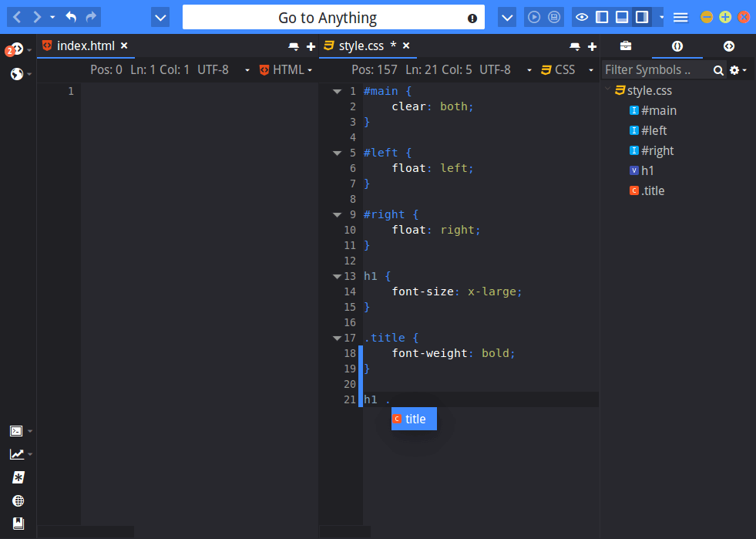
Task: Click the asterisk regex tool icon
Action: [18, 477]
